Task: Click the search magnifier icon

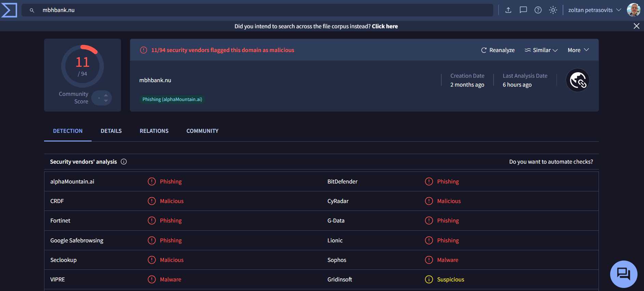Action: click(x=32, y=10)
